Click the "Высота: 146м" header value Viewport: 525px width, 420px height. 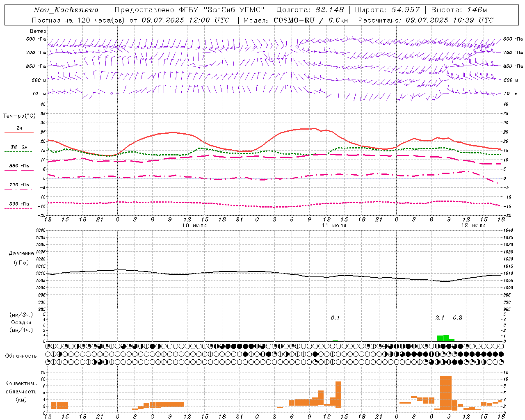[x=459, y=10]
